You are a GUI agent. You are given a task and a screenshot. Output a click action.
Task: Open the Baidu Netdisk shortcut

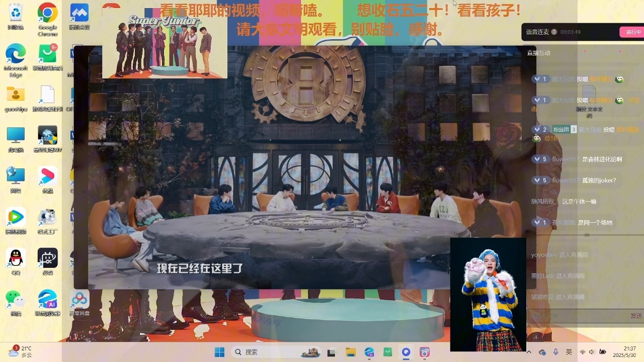[79, 303]
